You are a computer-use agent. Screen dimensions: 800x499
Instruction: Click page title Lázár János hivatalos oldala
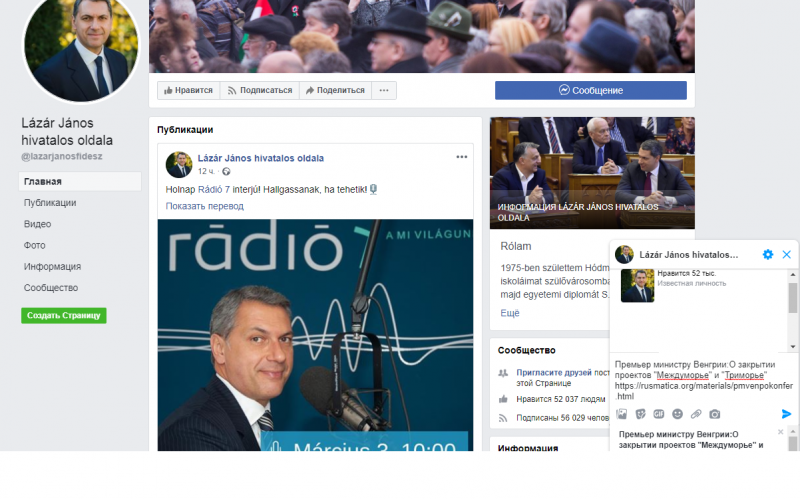coord(67,132)
